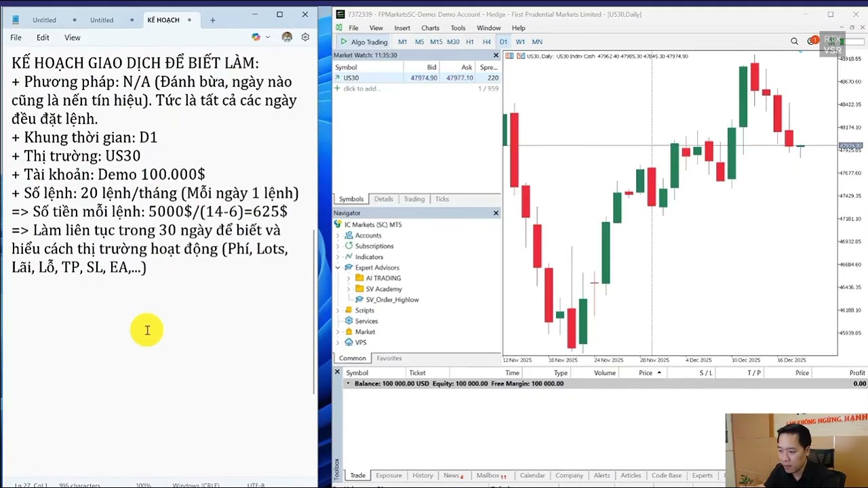Open MetaTrader Tools menu
The image size is (868, 488).
click(x=458, y=28)
